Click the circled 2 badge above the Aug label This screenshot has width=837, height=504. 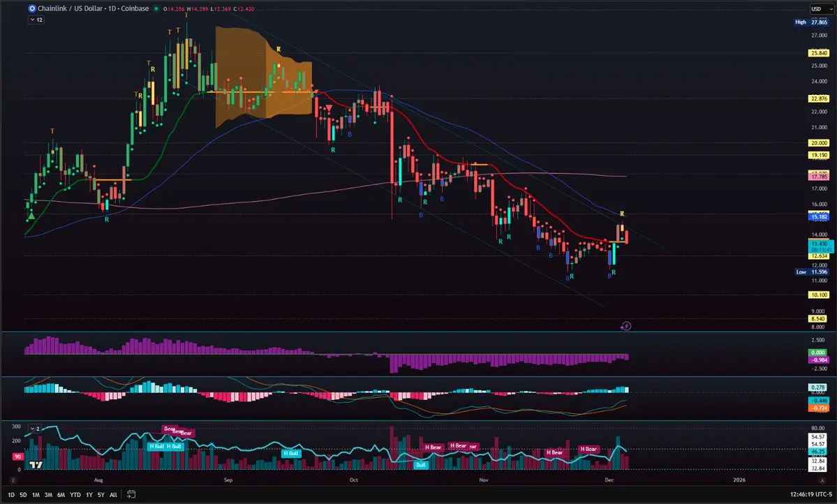(x=13, y=480)
